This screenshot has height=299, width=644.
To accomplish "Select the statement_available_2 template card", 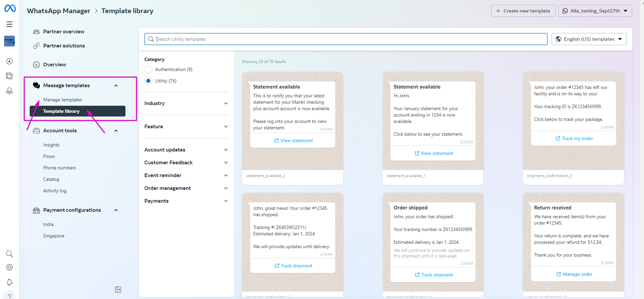I will point(292,128).
